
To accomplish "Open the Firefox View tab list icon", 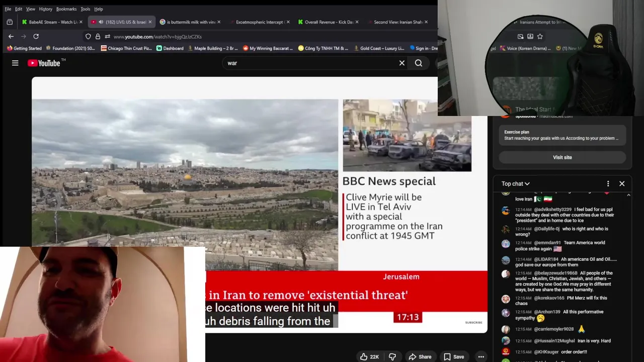I will tap(10, 22).
